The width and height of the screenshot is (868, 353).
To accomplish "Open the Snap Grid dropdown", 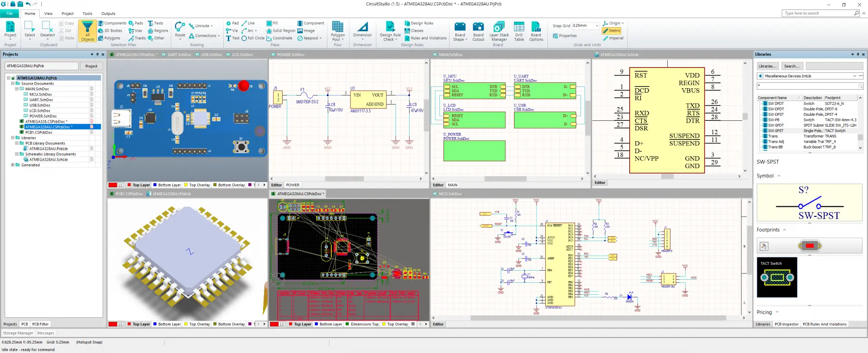I will pyautogui.click(x=597, y=26).
